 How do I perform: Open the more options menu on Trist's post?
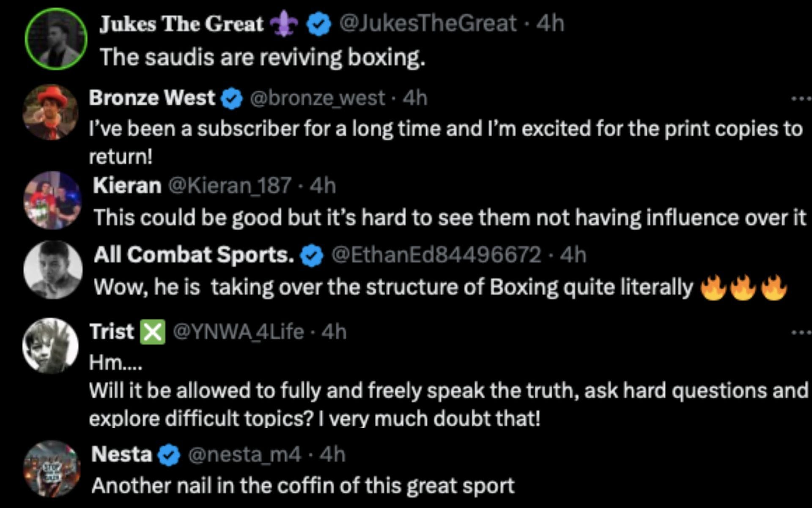801,331
